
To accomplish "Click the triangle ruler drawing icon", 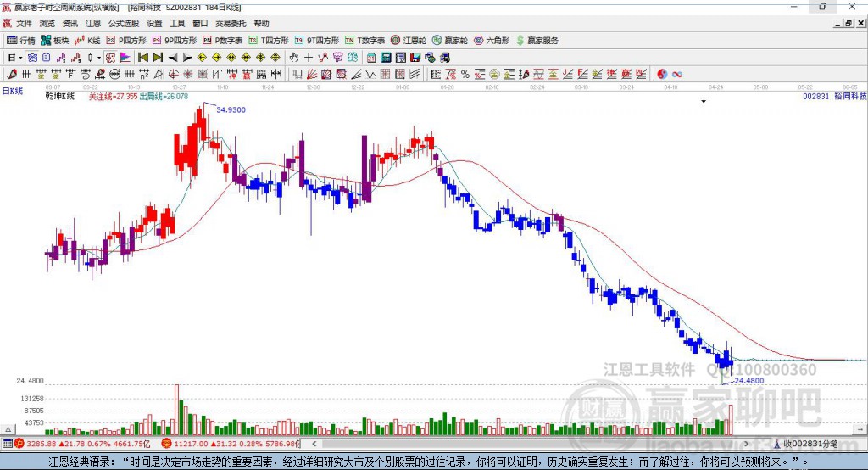I will click(x=159, y=74).
